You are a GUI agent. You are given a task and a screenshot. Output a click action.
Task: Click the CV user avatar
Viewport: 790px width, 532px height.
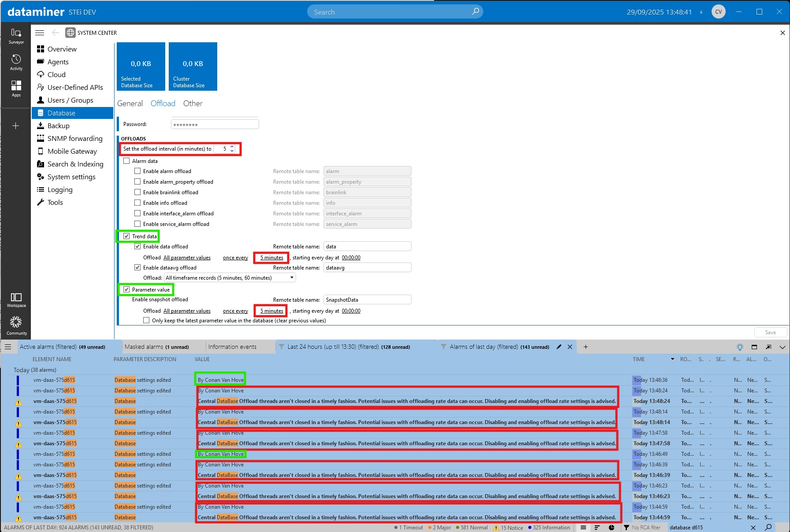[718, 12]
